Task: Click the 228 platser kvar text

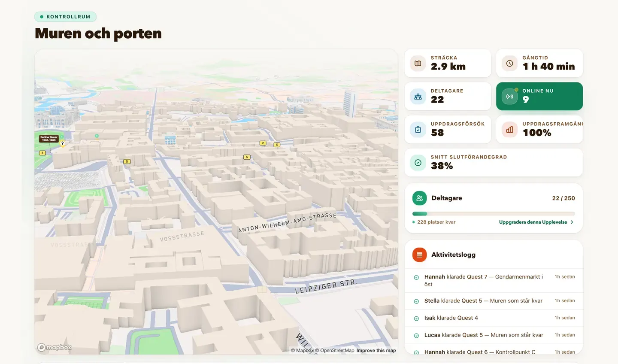Action: [436, 222]
